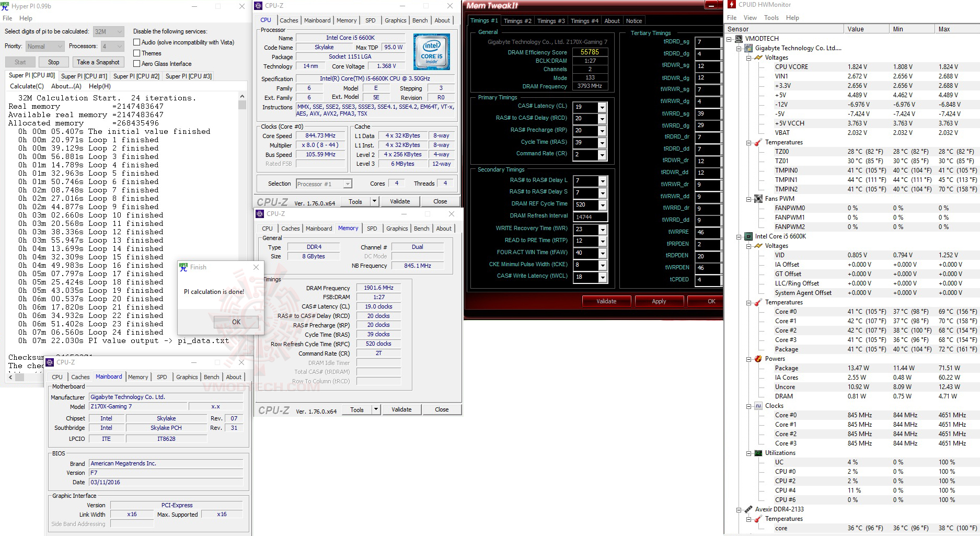Open the Bench tab in CPU-Z Memory window
980x536 pixels.
(x=422, y=229)
